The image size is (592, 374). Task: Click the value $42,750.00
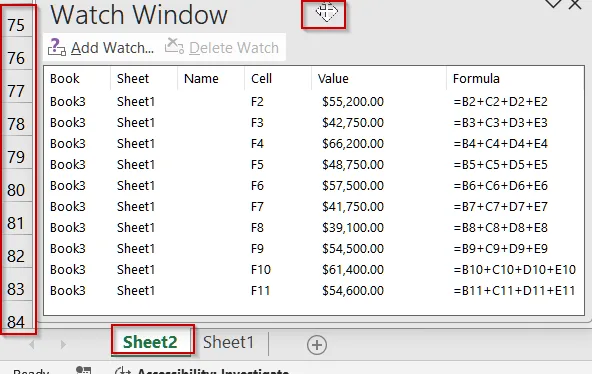click(353, 123)
